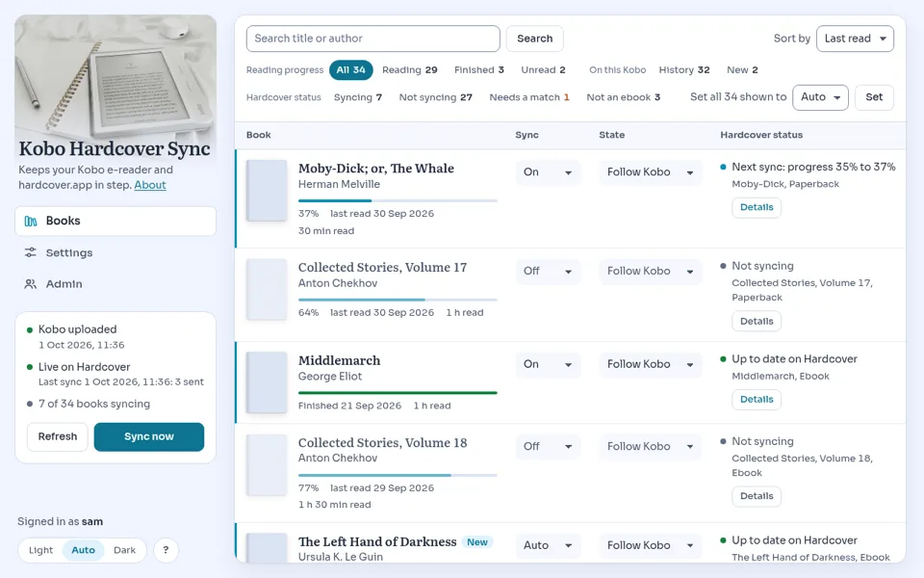Viewport: 924px width, 578px height.
Task: Click the Moby-Dick reading progress bar
Action: click(x=398, y=200)
